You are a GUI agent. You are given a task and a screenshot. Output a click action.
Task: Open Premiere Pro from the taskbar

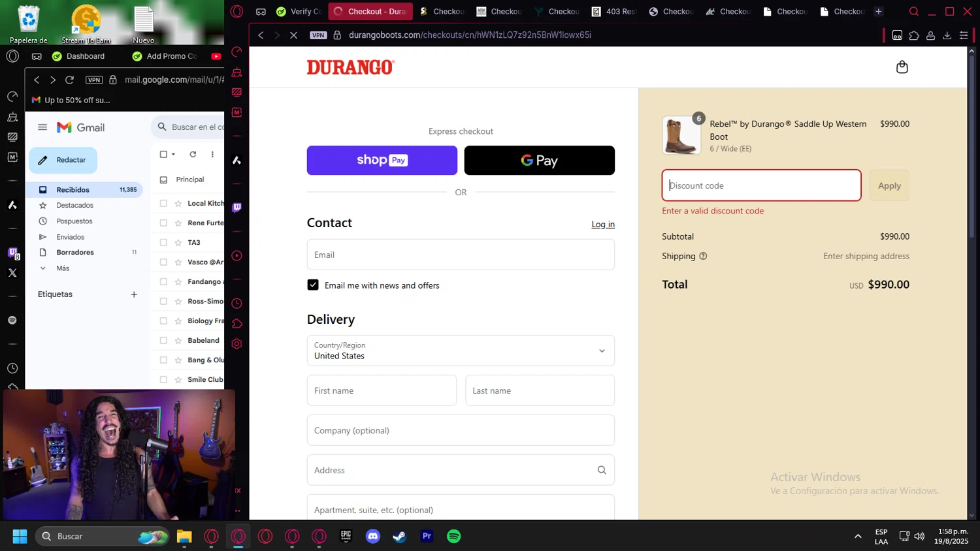427,536
